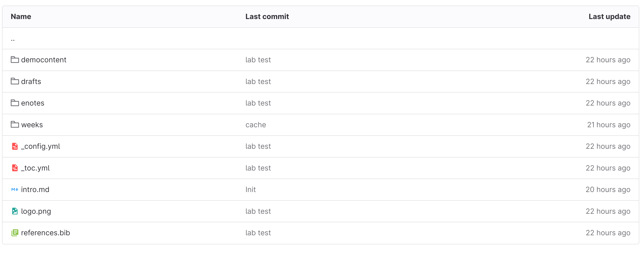Open 'lab test' commit on _config.yml row
The height and width of the screenshot is (257, 644).
(258, 146)
